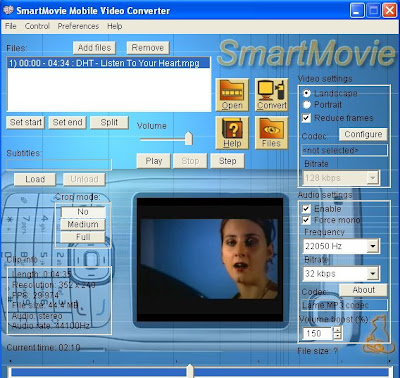
Task: Increase the volume boost value by one step
Action: click(338, 330)
